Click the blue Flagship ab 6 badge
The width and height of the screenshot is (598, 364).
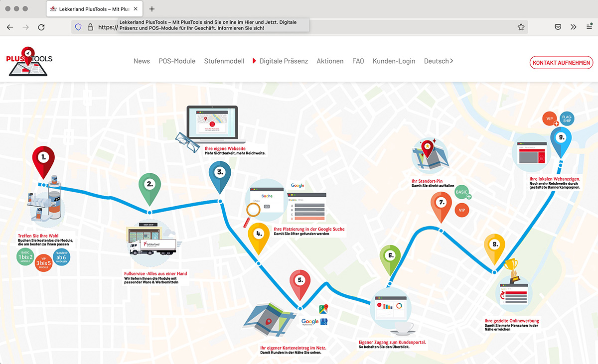click(x=62, y=257)
